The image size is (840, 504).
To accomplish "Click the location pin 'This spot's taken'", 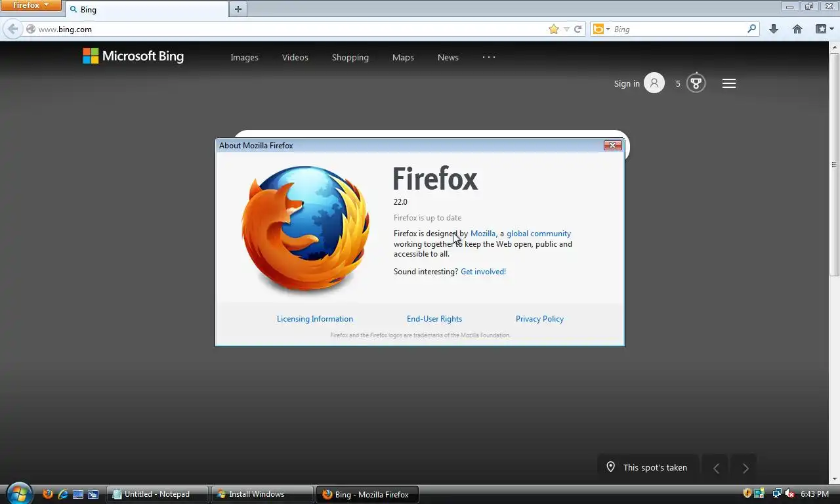I will tap(646, 467).
